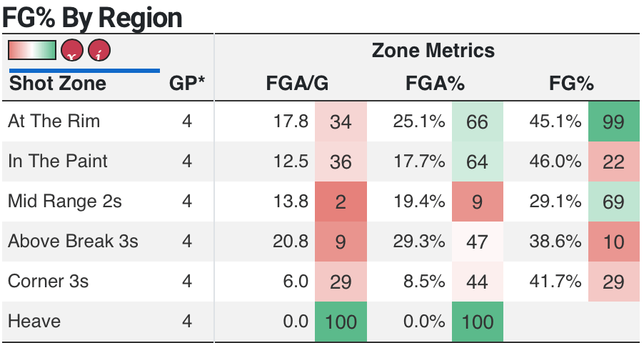Sort by the Shot Zone column header

57,84
